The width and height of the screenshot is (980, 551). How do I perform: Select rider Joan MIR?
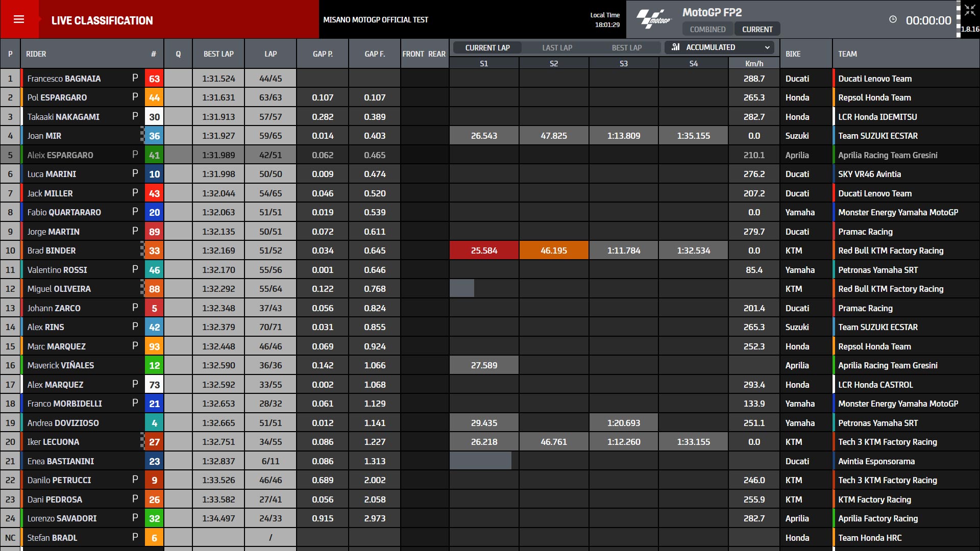pos(44,136)
